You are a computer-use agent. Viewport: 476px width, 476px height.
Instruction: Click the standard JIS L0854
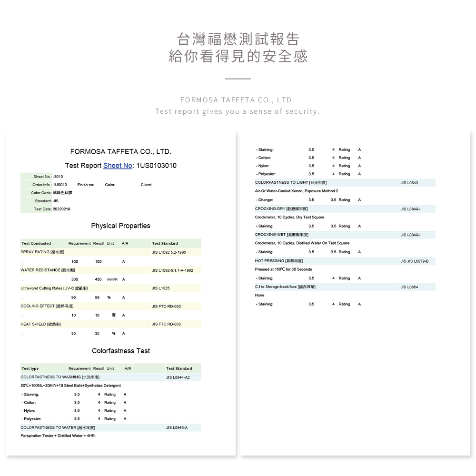click(x=409, y=287)
